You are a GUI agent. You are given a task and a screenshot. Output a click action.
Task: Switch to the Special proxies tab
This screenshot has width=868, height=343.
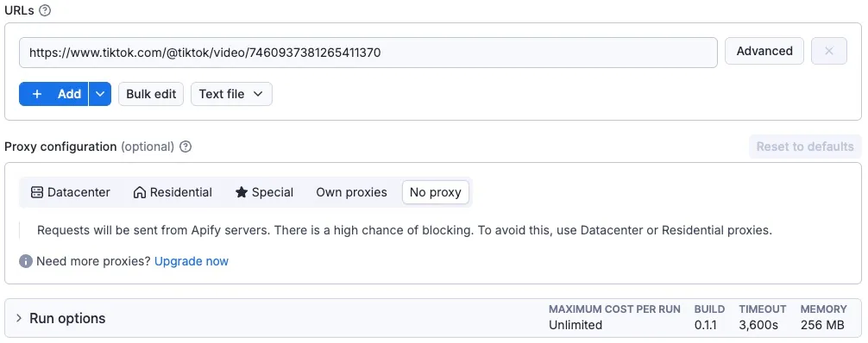click(x=264, y=192)
